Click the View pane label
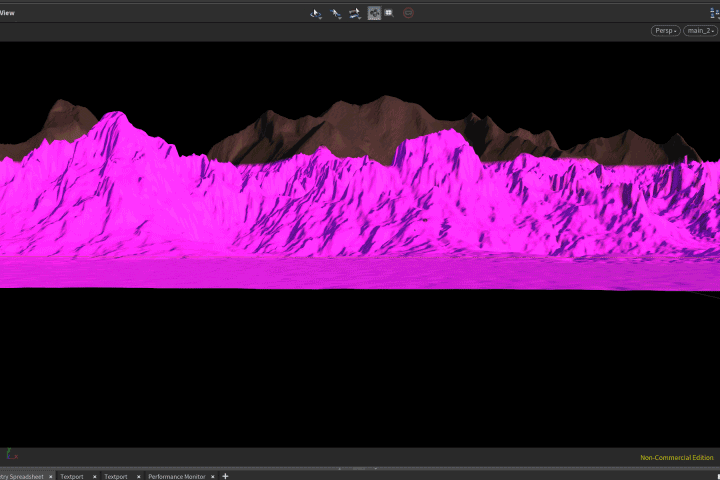 (7, 13)
